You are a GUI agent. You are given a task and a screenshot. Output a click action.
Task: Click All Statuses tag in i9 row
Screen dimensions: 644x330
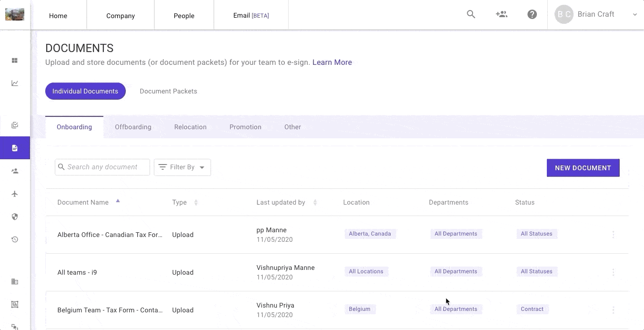537,271
